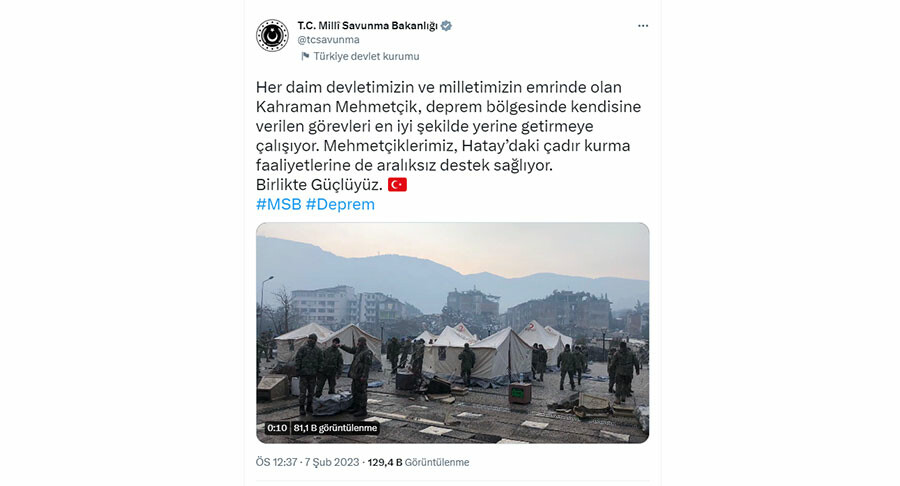Open the T.C. Millî Savunma Bakanlığı account name

click(x=367, y=26)
